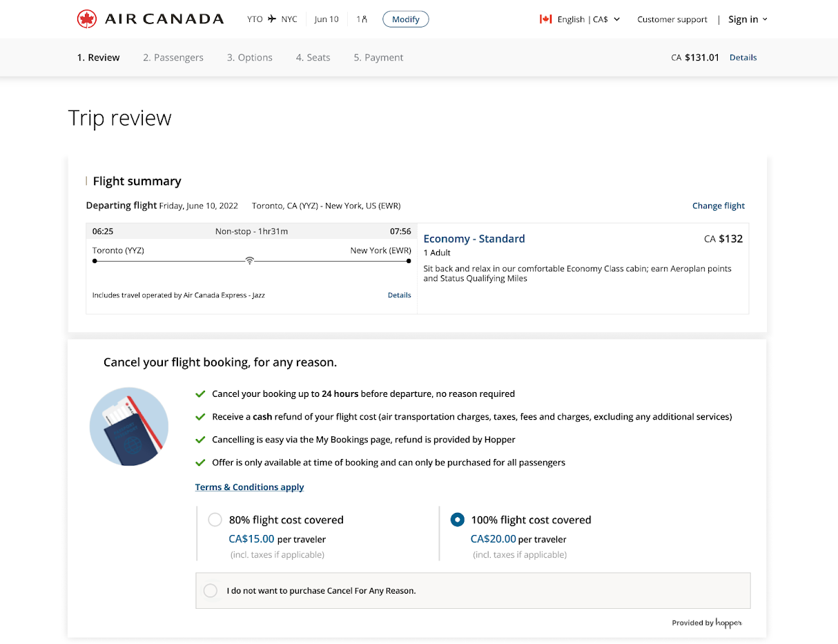The width and height of the screenshot is (838, 644).
Task: Click the Wi-Fi icon on flight route line
Action: pos(250,261)
